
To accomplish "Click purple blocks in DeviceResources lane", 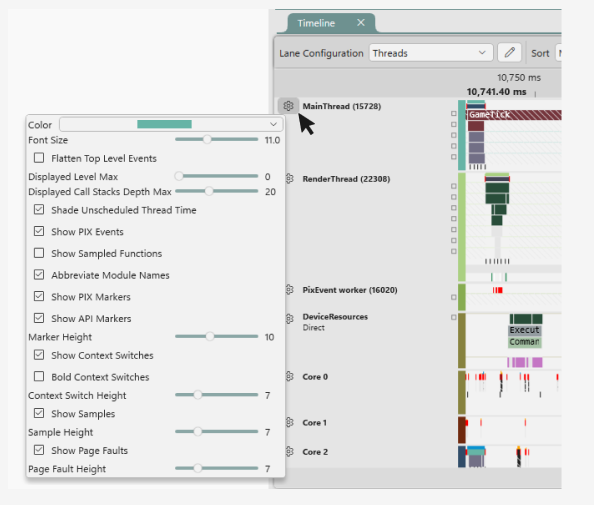I will [x=525, y=362].
